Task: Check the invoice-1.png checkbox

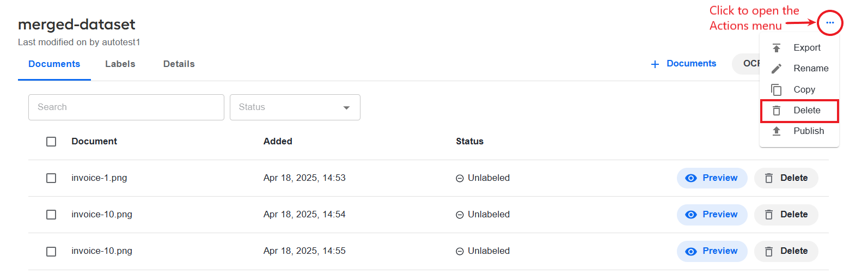Action: [51, 178]
